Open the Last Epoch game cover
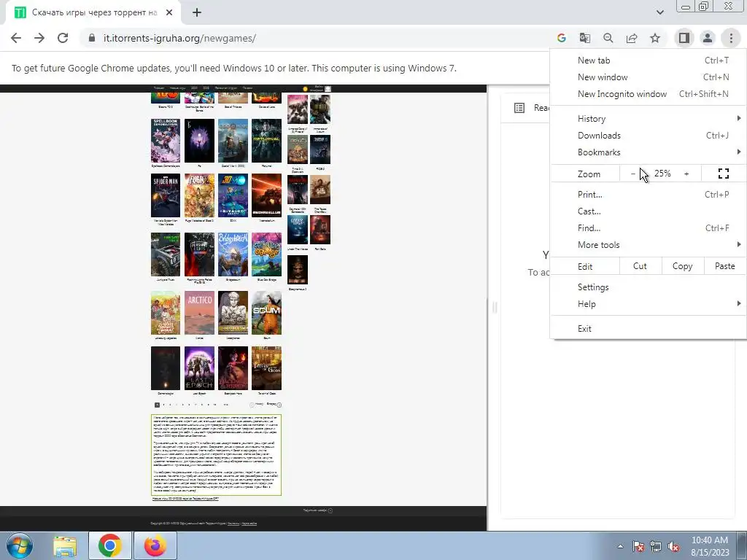 (199, 368)
